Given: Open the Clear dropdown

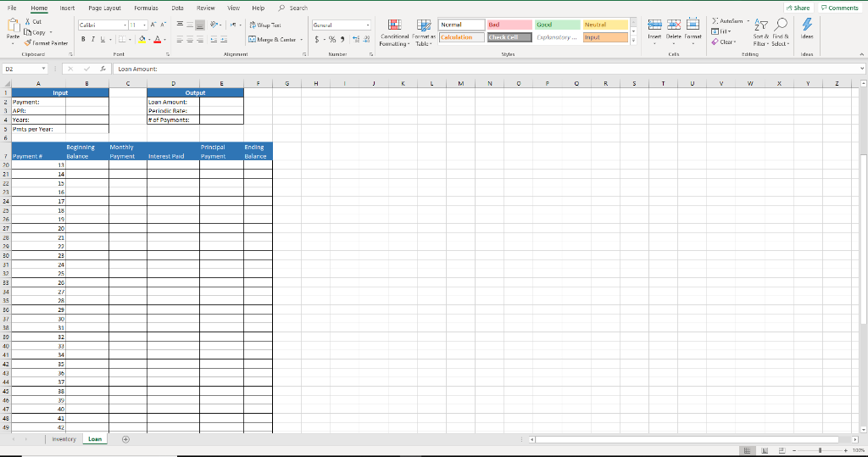Looking at the screenshot, I should 724,42.
